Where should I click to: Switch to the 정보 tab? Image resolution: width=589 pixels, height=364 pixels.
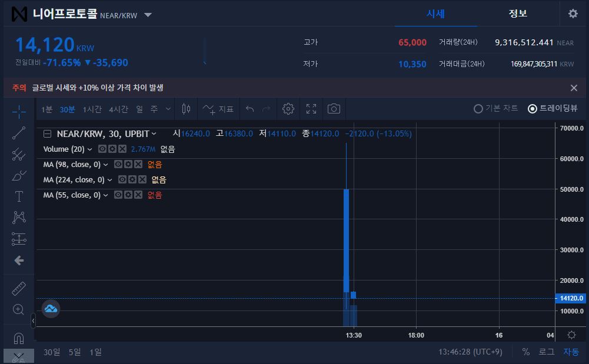click(x=518, y=14)
